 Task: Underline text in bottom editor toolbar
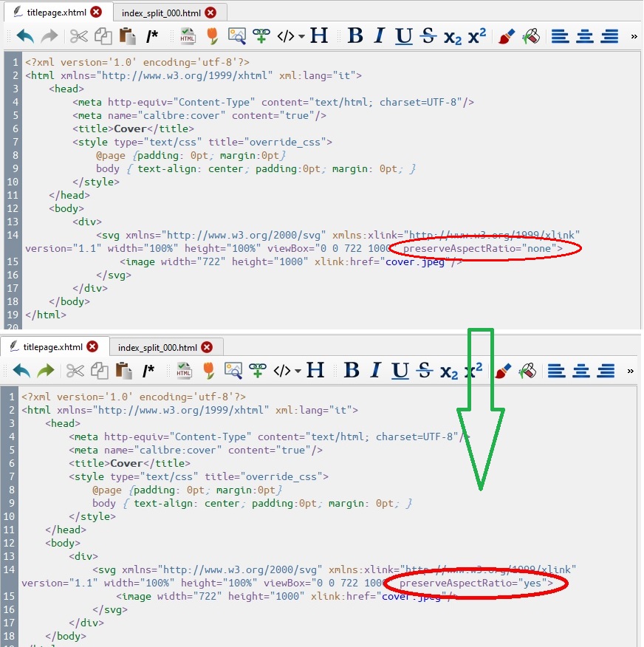[x=400, y=371]
